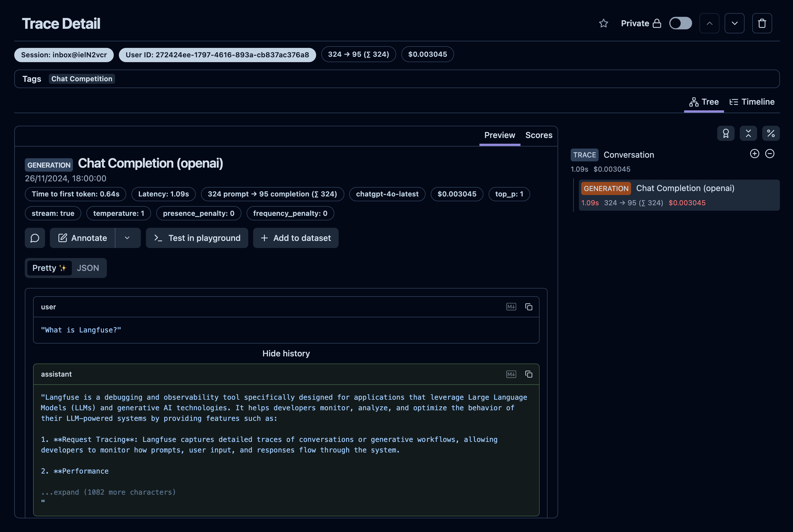Open the comment bubble icon
The height and width of the screenshot is (532, 793).
coord(35,238)
